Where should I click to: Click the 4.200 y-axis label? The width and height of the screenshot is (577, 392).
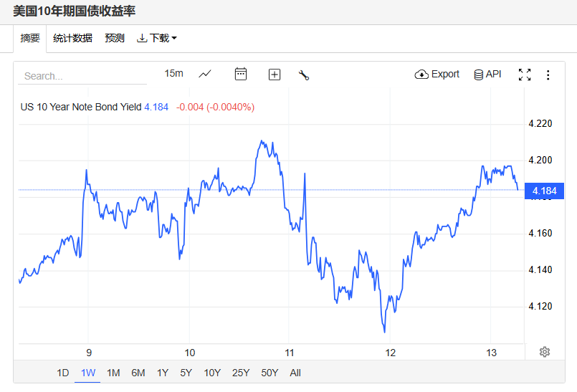(540, 160)
